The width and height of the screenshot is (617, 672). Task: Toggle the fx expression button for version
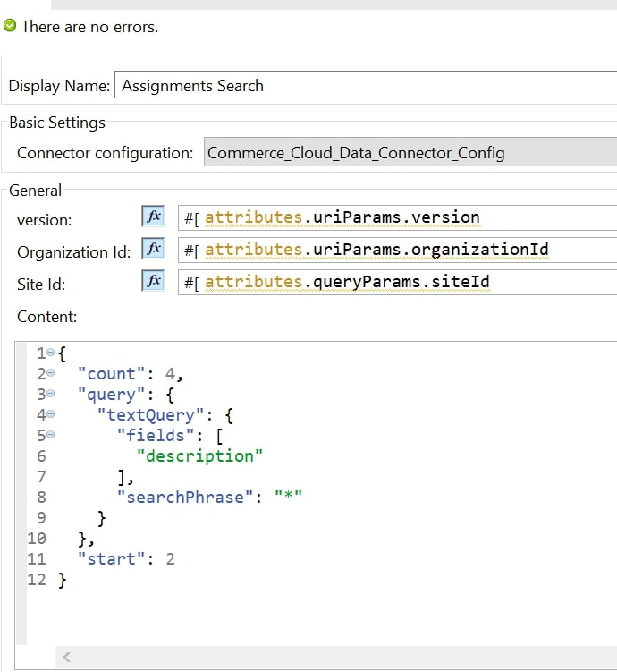point(153,217)
